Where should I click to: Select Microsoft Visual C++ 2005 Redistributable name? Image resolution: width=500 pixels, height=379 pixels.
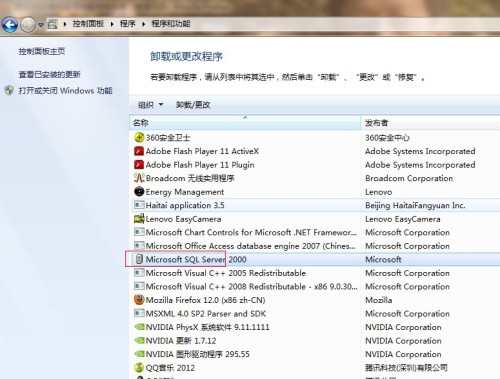click(226, 273)
